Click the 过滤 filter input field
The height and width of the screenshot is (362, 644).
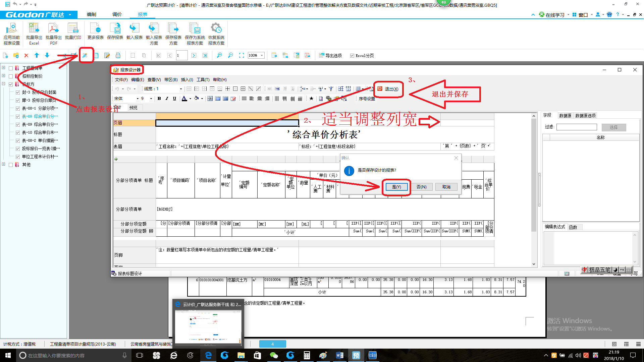click(577, 127)
